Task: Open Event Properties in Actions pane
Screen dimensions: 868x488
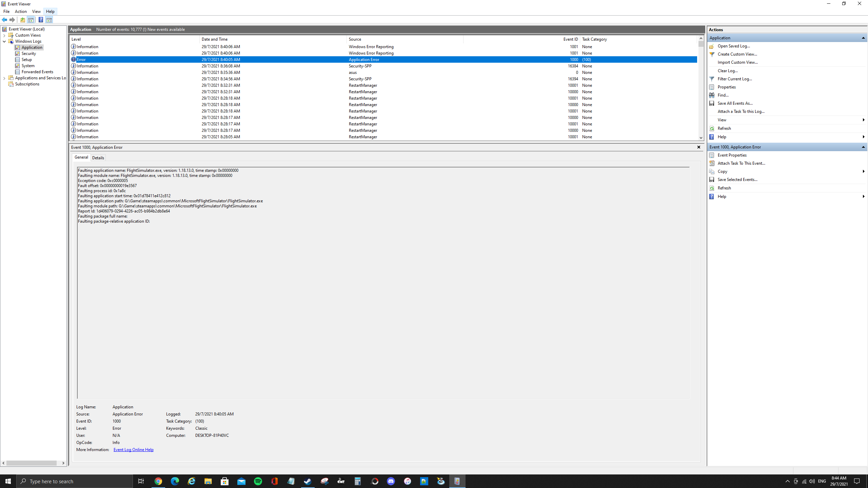Action: 732,155
